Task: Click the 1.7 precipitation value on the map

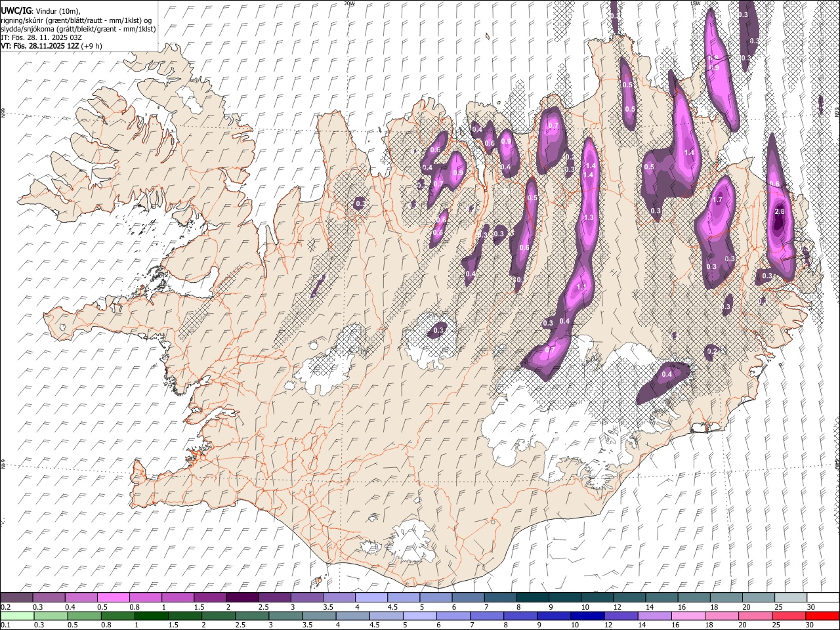Action: pos(717,200)
